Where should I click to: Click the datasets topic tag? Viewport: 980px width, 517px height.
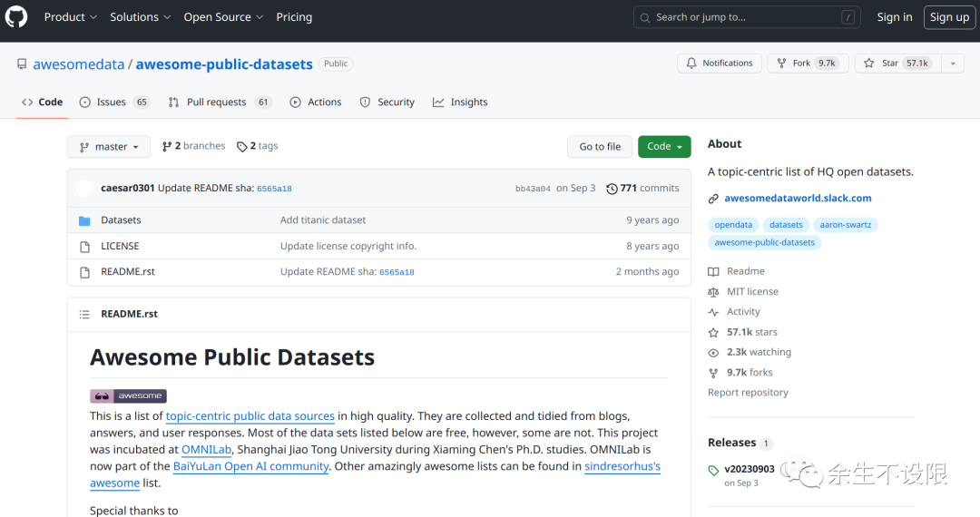coord(786,225)
